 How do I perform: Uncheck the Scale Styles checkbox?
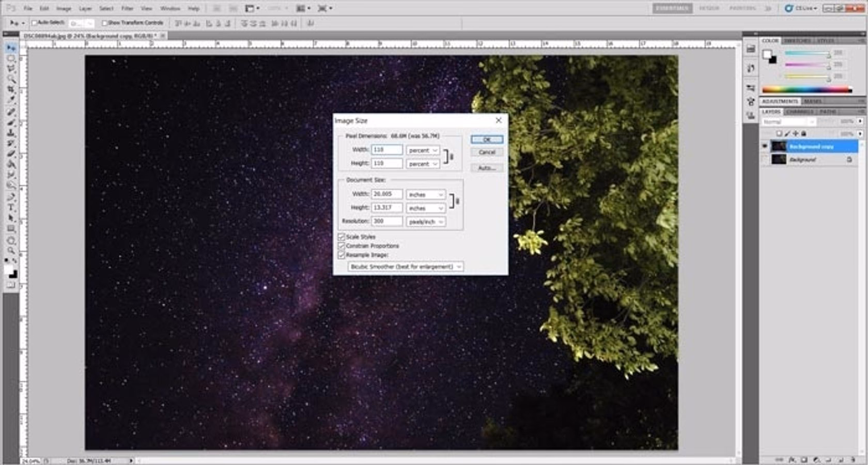click(342, 237)
